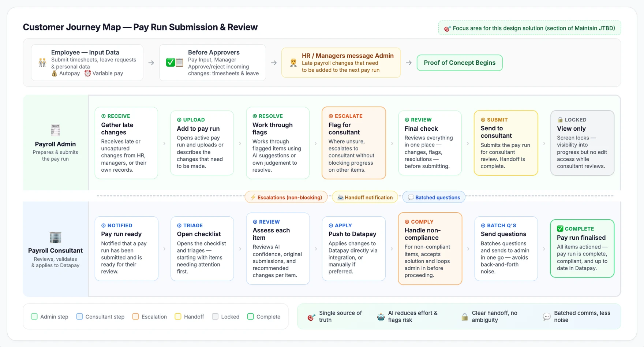Click the lightning icon in Escalations pill
This screenshot has width=644, height=347.
click(253, 197)
